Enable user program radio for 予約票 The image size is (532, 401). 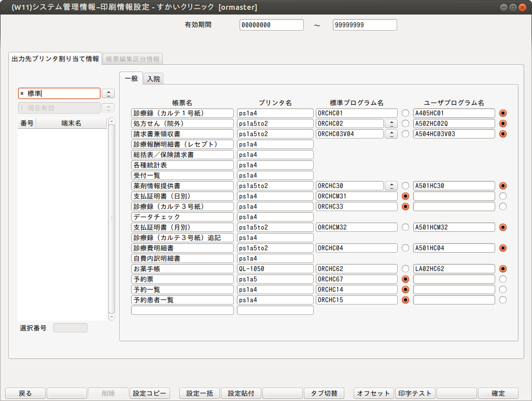click(503, 279)
